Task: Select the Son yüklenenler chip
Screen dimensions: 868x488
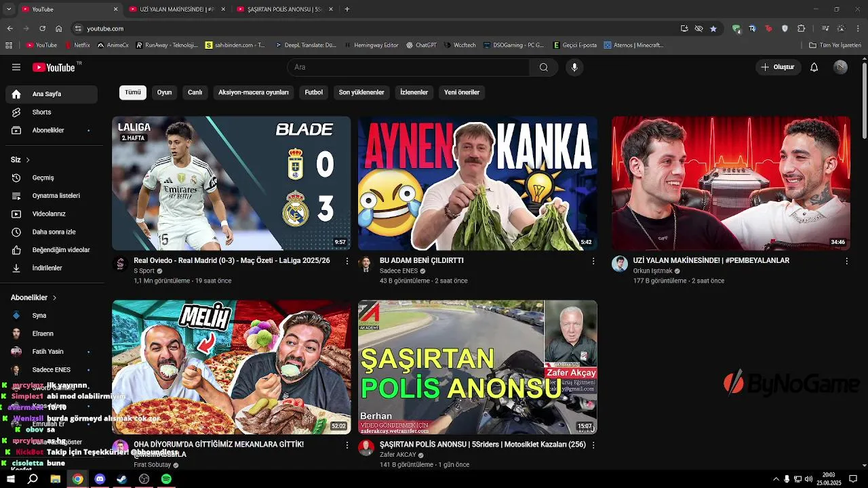Action: pyautogui.click(x=361, y=92)
